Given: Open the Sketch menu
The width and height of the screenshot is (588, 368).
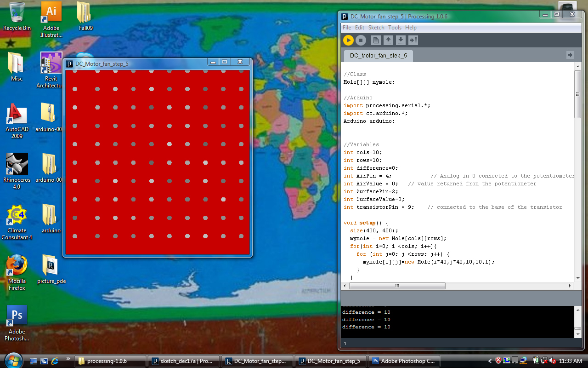Looking at the screenshot, I should (376, 28).
